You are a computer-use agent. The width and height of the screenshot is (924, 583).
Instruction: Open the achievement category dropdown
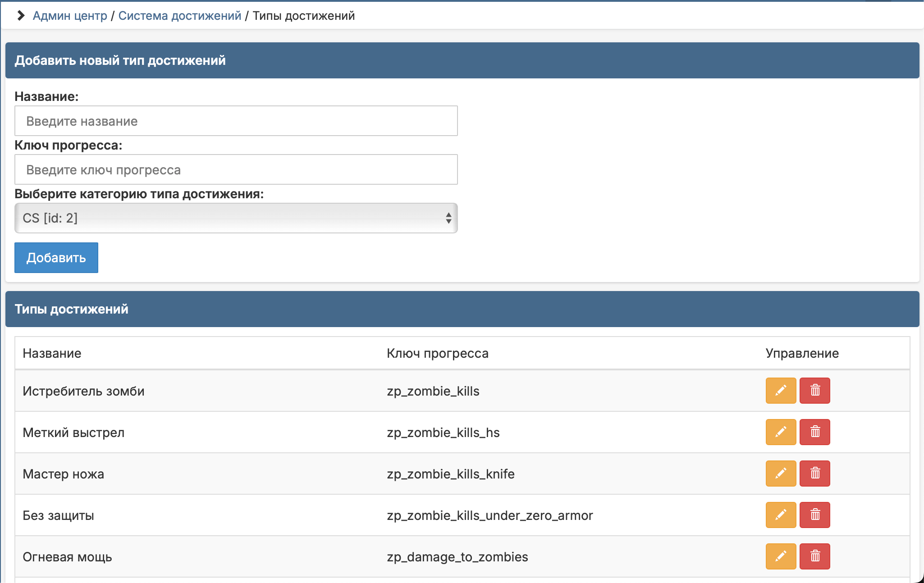point(236,218)
